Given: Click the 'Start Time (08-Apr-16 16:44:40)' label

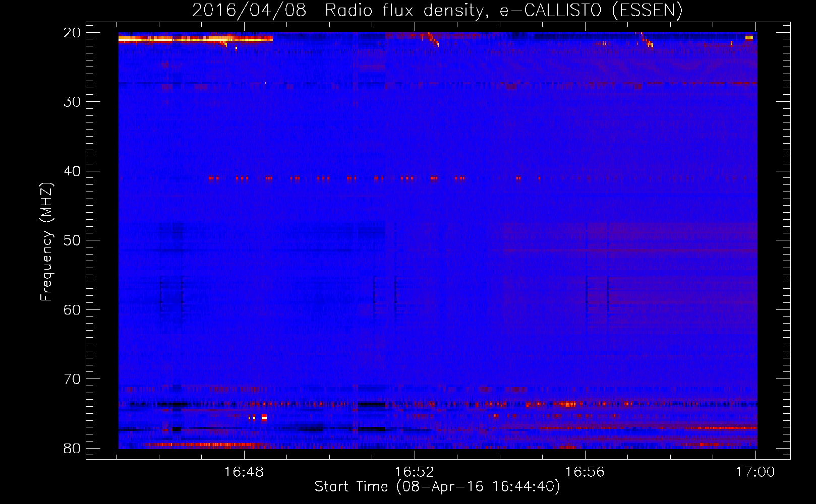Looking at the screenshot, I should (437, 487).
